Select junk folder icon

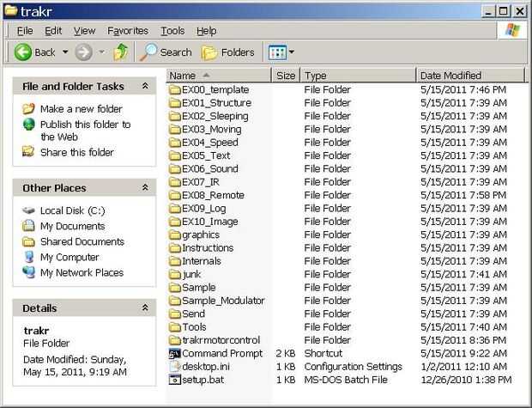(175, 275)
